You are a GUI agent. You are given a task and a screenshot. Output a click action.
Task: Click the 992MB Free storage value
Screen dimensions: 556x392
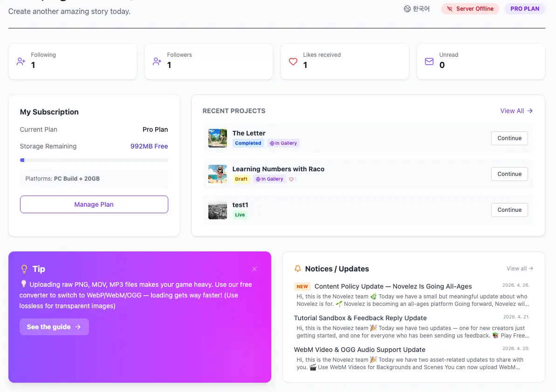[x=149, y=146]
